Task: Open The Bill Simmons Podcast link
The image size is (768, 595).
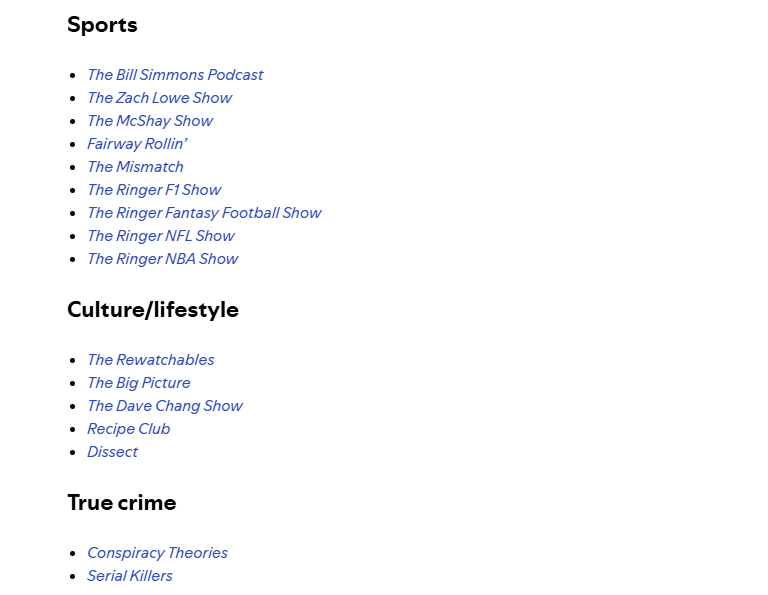Action: tap(175, 75)
